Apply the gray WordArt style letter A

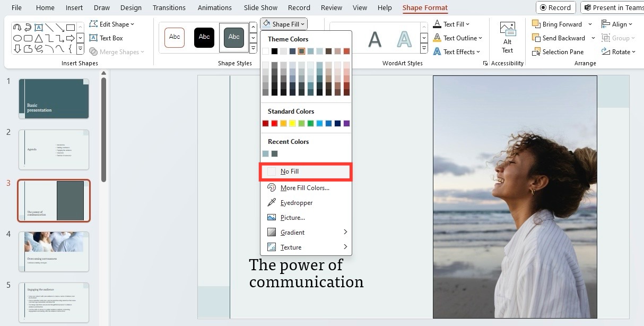point(375,39)
